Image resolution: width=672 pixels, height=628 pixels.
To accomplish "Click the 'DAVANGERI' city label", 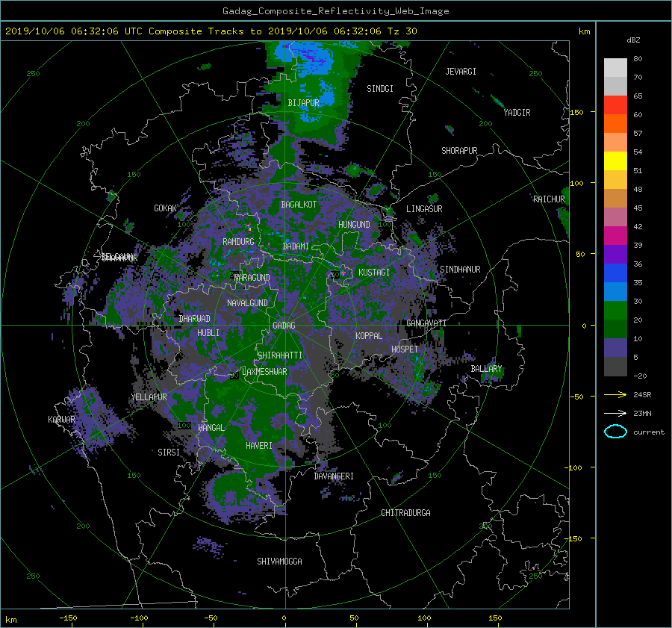I will point(334,476).
